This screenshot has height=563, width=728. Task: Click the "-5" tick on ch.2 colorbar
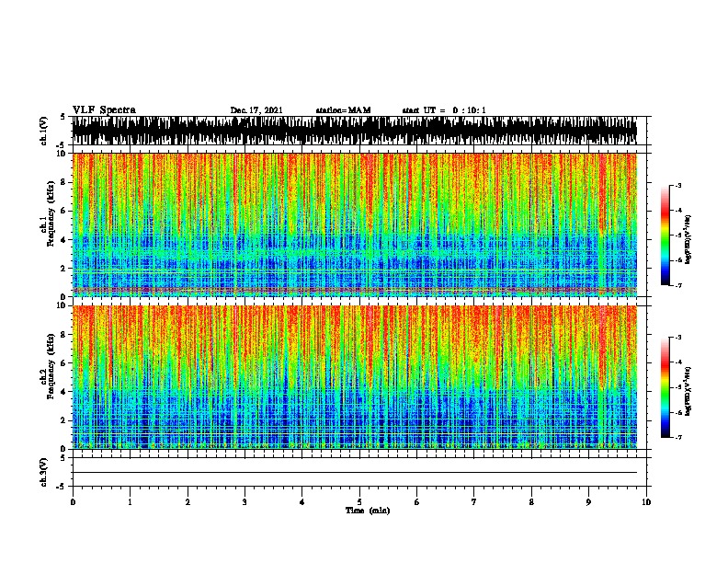click(677, 387)
